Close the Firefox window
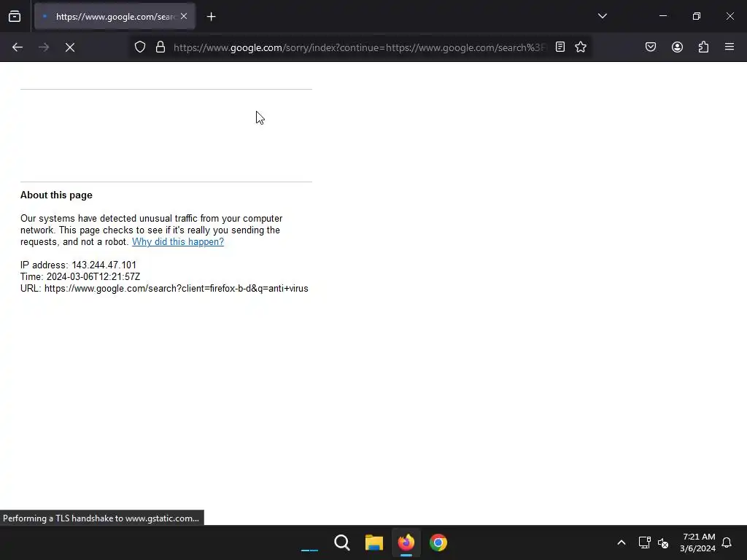This screenshot has height=560, width=747. coord(729,16)
